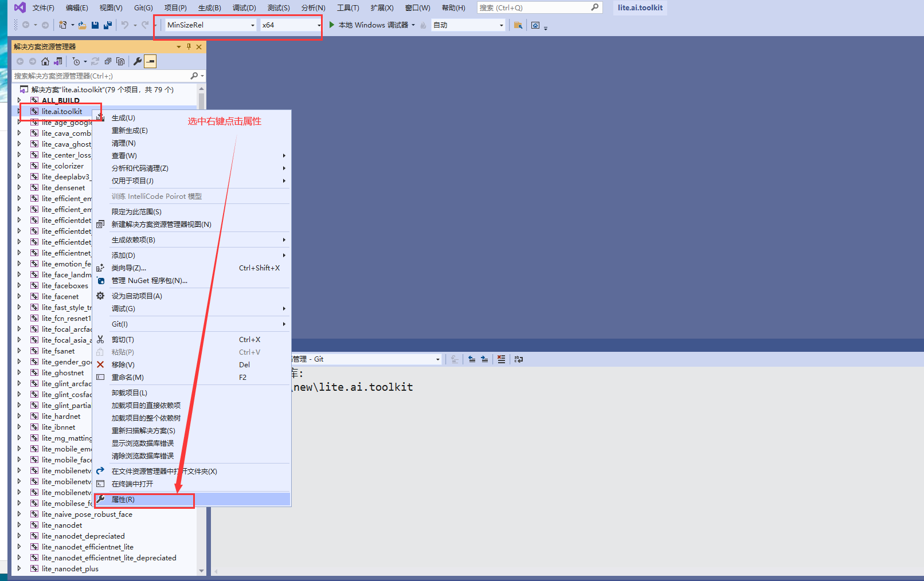Open the 生成(B) menu in menu bar
The height and width of the screenshot is (581, 924).
click(209, 7)
